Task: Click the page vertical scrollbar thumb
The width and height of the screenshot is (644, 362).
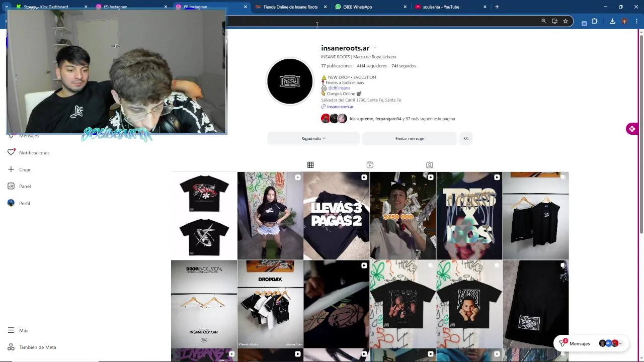Action: [641, 133]
